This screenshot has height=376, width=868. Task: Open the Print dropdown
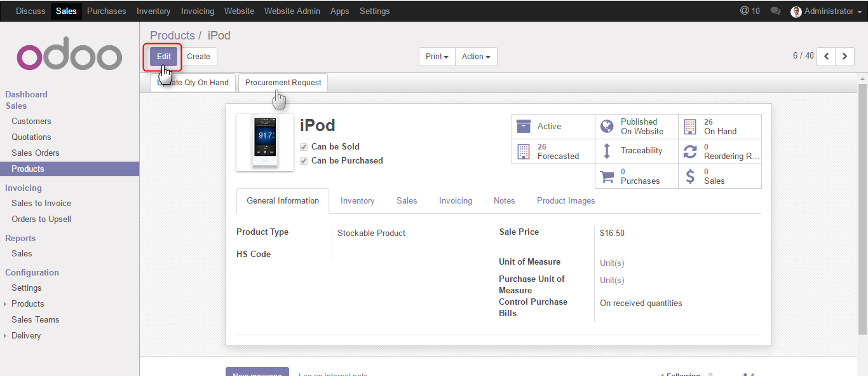(437, 57)
